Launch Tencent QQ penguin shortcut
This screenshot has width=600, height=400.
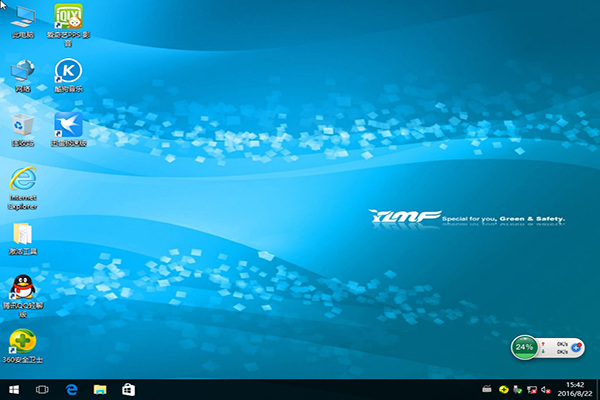point(23,296)
